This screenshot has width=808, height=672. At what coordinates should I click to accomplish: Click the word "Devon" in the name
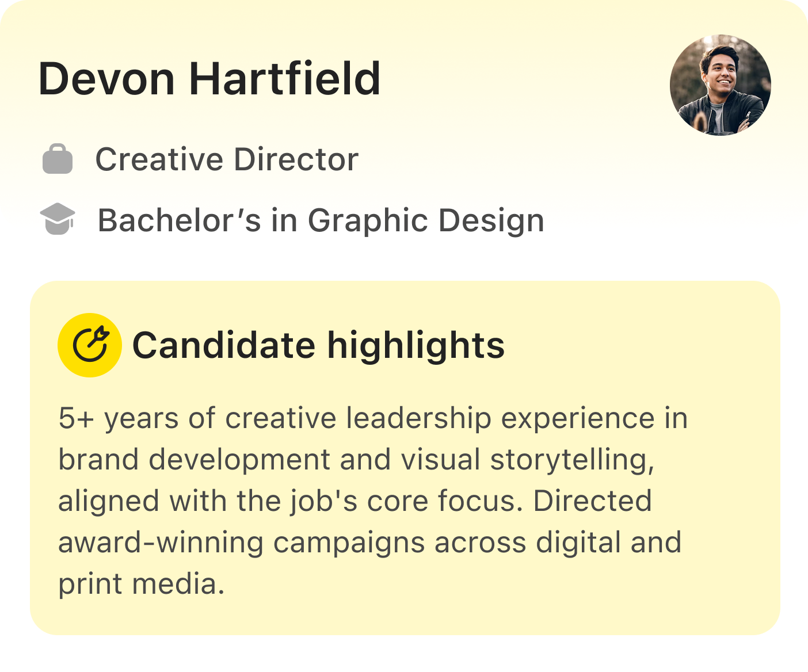click(106, 79)
